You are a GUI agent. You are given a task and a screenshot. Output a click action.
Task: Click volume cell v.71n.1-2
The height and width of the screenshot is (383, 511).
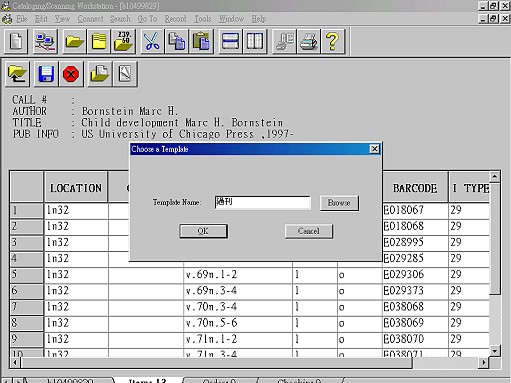point(238,339)
